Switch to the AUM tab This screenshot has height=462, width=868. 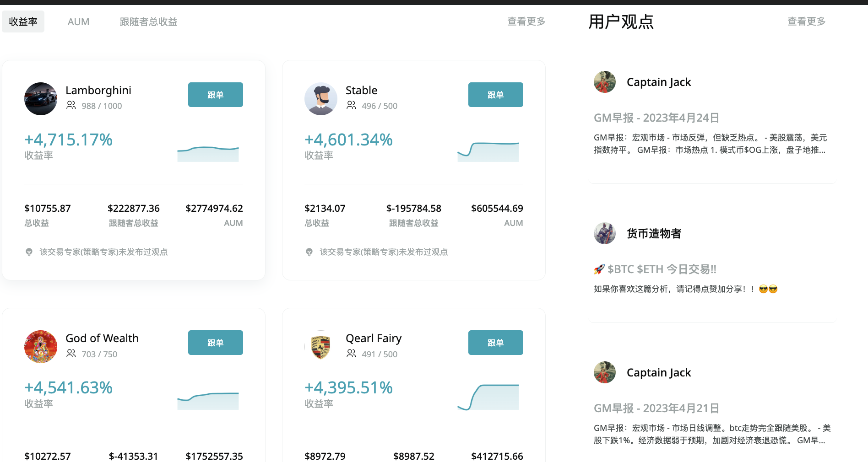(x=78, y=21)
